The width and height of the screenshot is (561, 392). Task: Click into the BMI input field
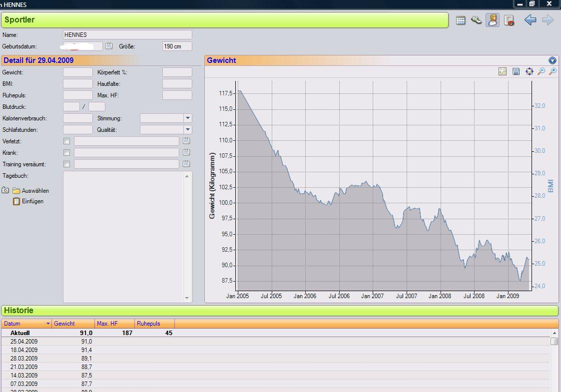pyautogui.click(x=77, y=84)
